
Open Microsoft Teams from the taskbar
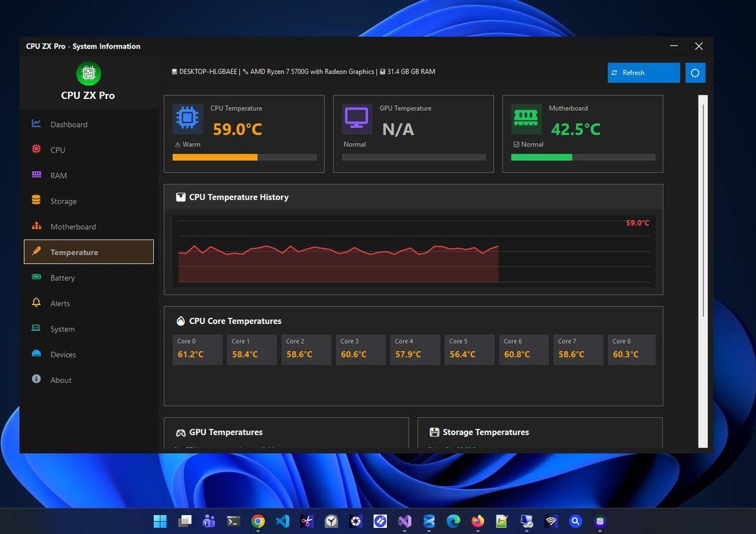pos(209,521)
